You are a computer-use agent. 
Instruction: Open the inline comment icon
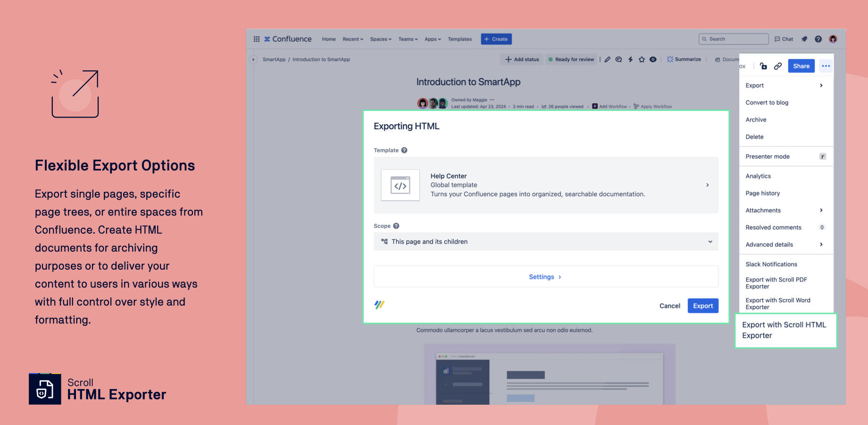click(618, 59)
